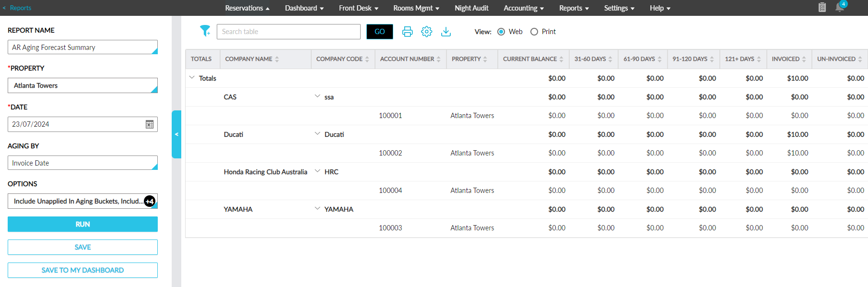This screenshot has width=868, height=287.
Task: Open the clipboard tasks icon
Action: pyautogui.click(x=822, y=7)
